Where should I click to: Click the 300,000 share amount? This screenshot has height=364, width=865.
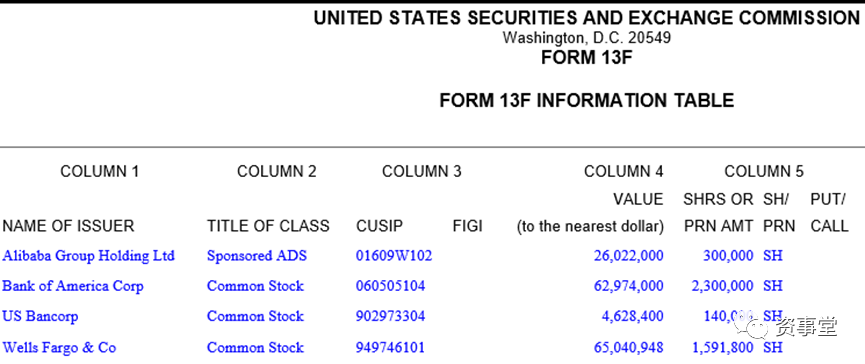pyautogui.click(x=728, y=256)
